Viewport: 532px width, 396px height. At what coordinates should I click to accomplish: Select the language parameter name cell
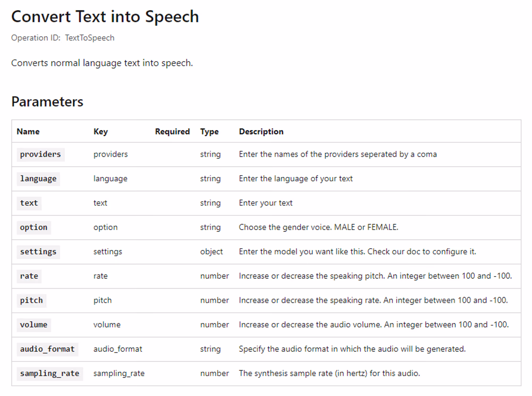(38, 179)
